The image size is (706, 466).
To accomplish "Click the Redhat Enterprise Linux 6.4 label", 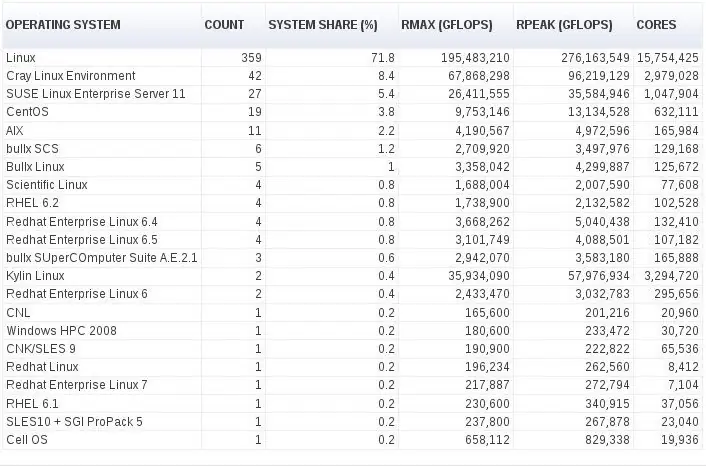I will coord(81,222).
